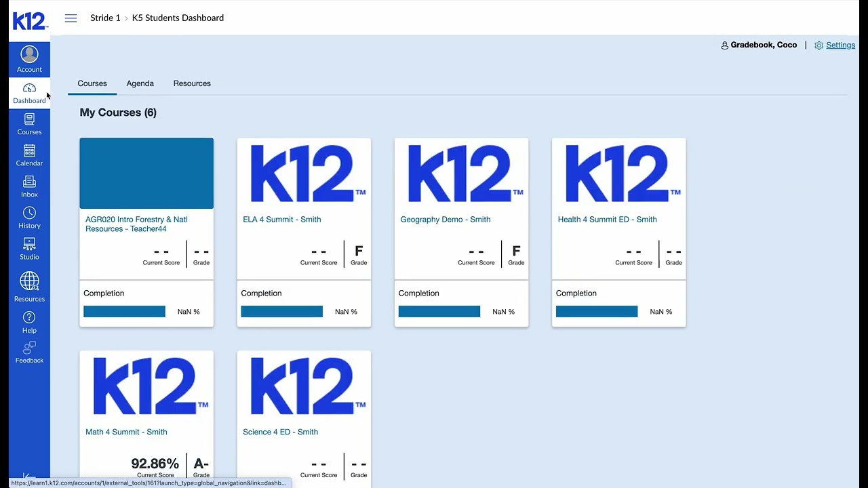868x488 pixels.
Task: Open Health 4 Summit ED - Smith course
Action: pyautogui.click(x=607, y=220)
